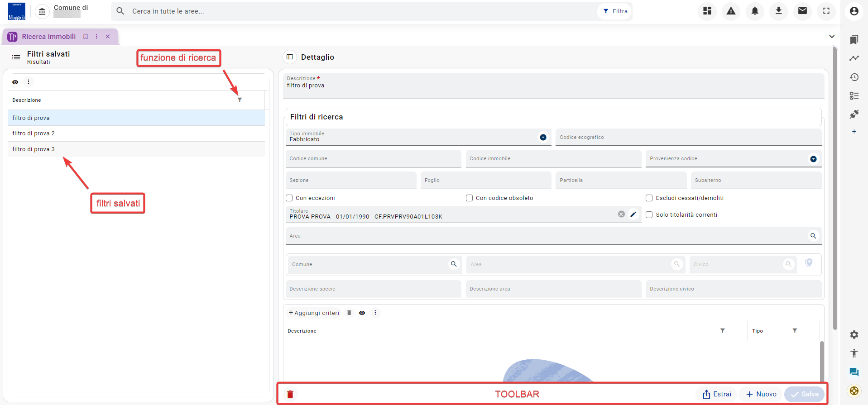Click the map location pin icon
The height and width of the screenshot is (405, 868).
(x=809, y=263)
